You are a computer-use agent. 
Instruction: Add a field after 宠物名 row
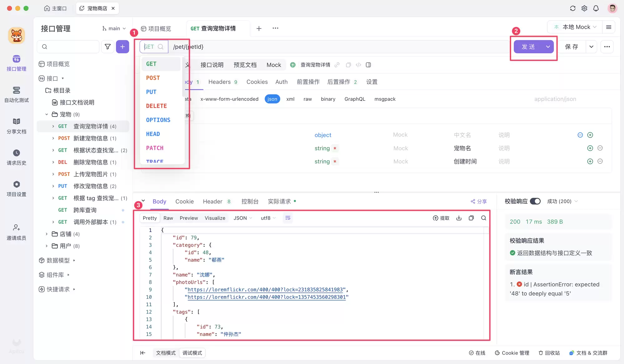coord(590,148)
